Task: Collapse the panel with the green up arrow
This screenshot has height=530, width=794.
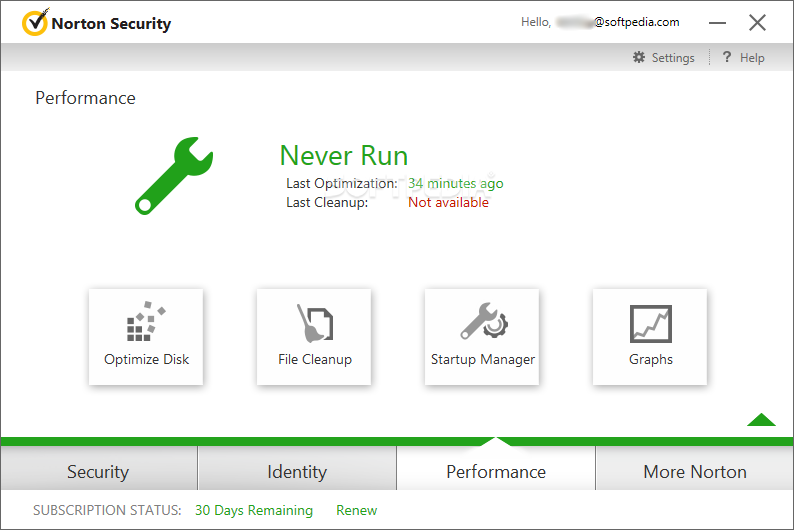Action: 761,420
